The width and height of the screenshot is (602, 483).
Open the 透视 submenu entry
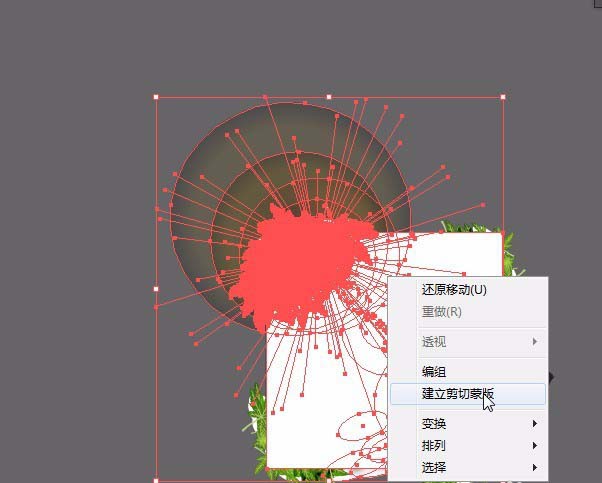tap(468, 341)
